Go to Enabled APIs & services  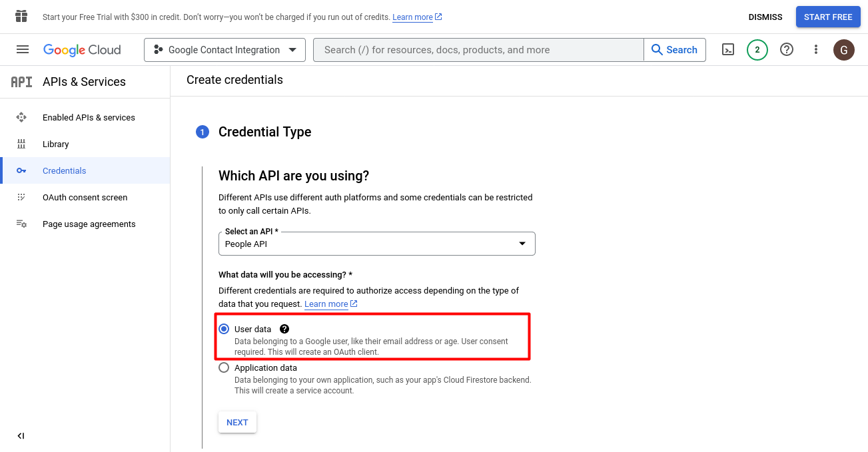coord(89,117)
